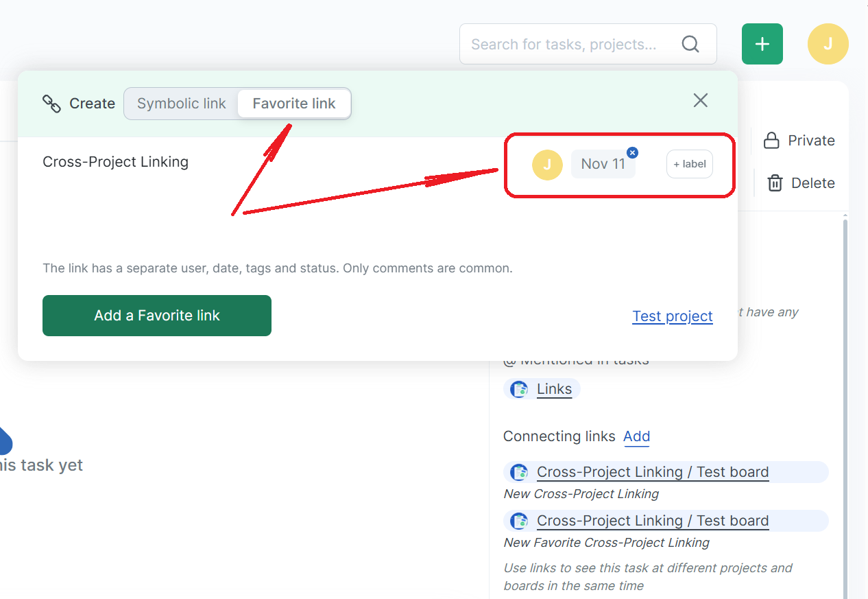Click the assignee avatar in dialog

tap(547, 165)
